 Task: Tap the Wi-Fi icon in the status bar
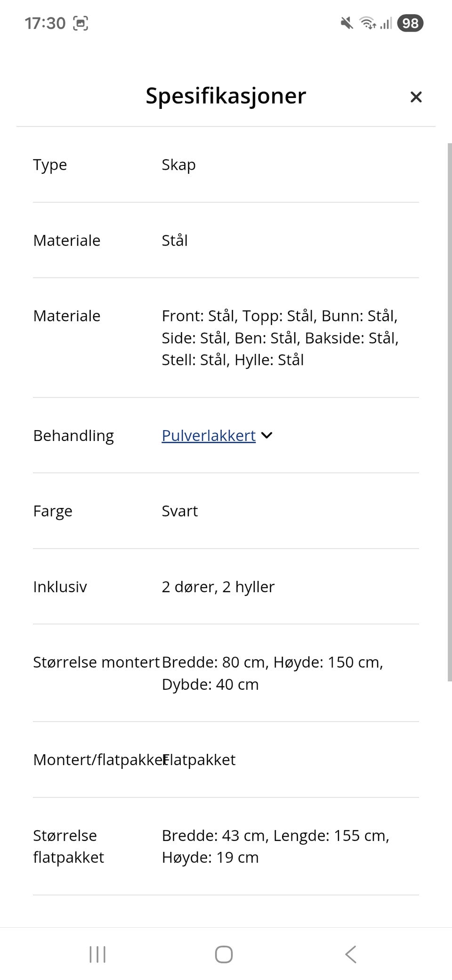coord(367,23)
